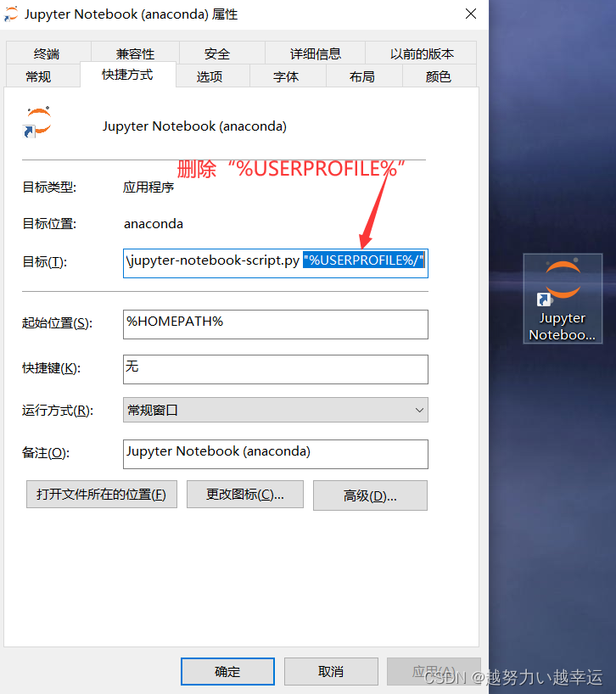Click the anaconda target location text
This screenshot has width=616, height=694.
(x=153, y=224)
